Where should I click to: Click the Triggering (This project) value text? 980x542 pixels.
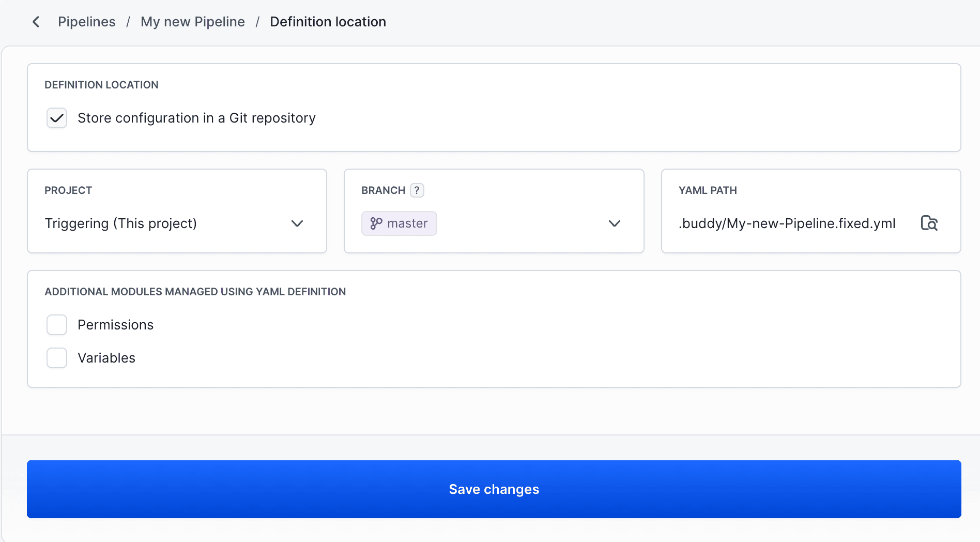121,223
